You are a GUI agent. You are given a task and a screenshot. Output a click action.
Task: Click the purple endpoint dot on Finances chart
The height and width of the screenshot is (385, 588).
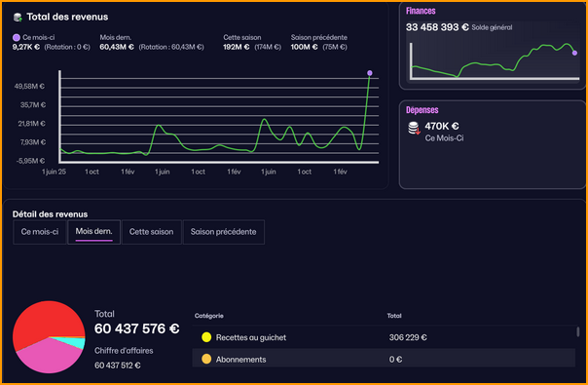coord(574,53)
